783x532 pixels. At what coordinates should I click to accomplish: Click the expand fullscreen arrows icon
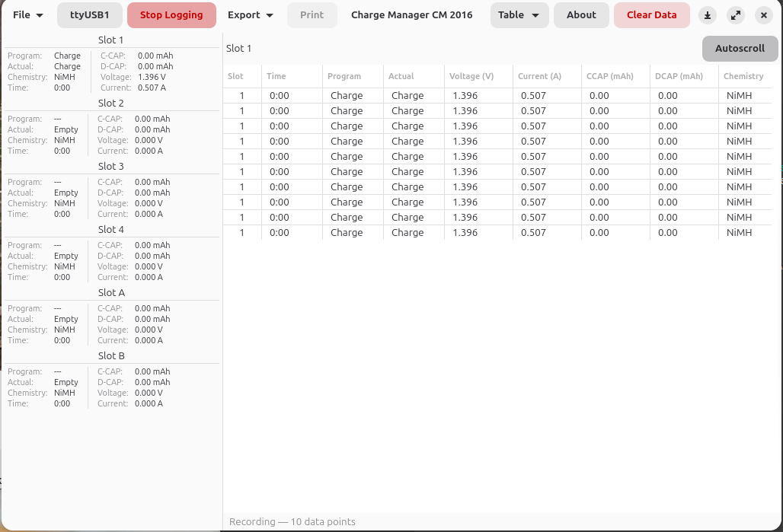[x=736, y=15]
